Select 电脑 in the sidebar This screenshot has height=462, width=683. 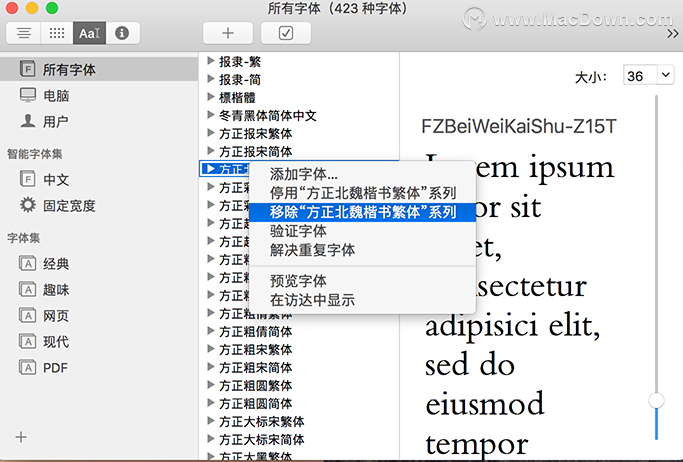click(99, 95)
